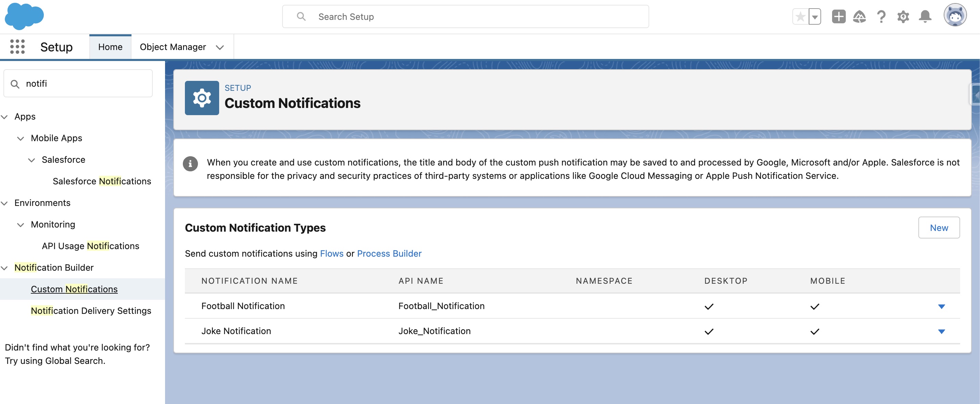The image size is (980, 404).
Task: Click the Desktop checkmark for Joke Notification
Action: [x=709, y=332]
